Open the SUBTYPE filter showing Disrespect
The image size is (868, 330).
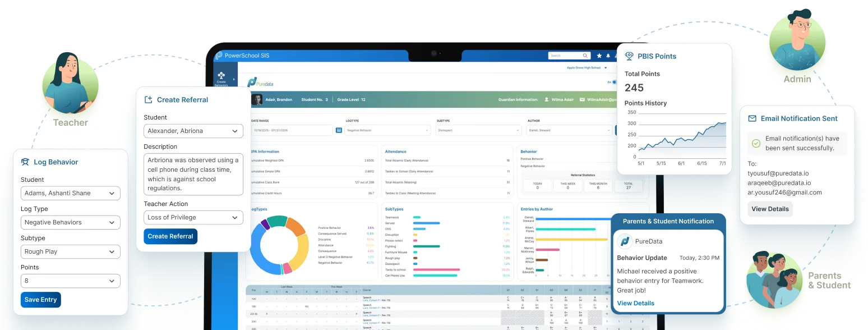[478, 130]
